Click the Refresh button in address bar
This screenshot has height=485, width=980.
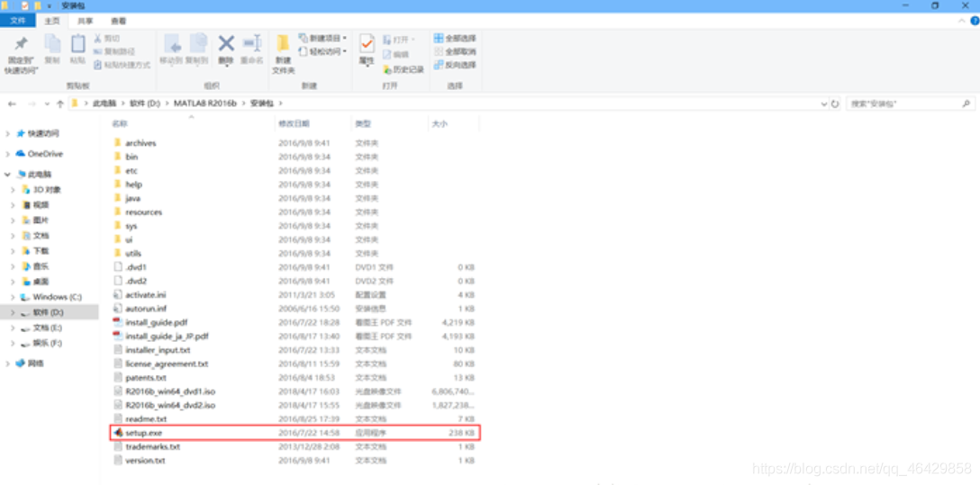[834, 103]
